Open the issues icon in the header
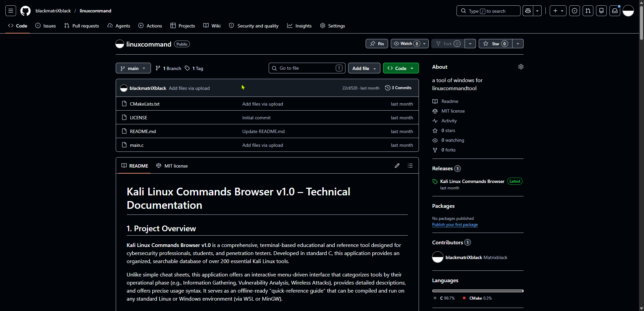The width and height of the screenshot is (644, 311). click(x=575, y=11)
